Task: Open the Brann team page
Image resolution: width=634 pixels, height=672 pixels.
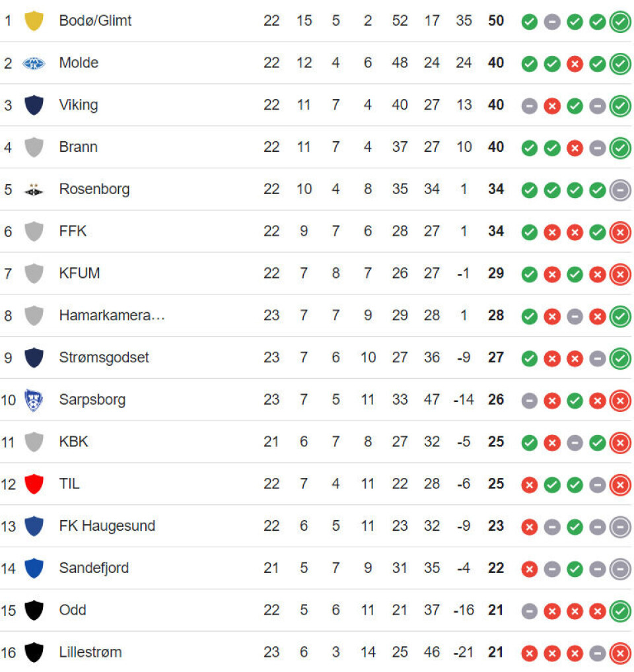Action: pyautogui.click(x=78, y=147)
